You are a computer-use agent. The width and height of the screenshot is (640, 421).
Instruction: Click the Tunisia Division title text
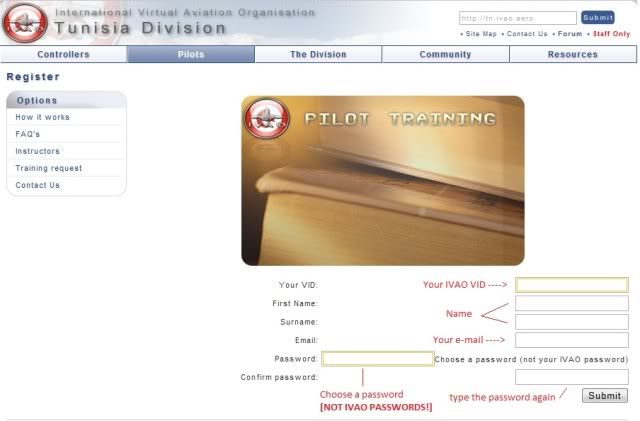140,28
